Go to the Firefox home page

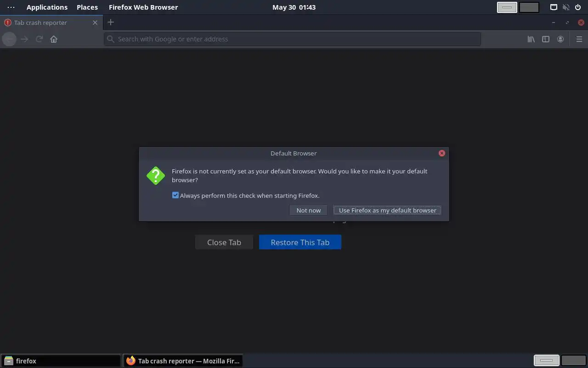tap(54, 39)
